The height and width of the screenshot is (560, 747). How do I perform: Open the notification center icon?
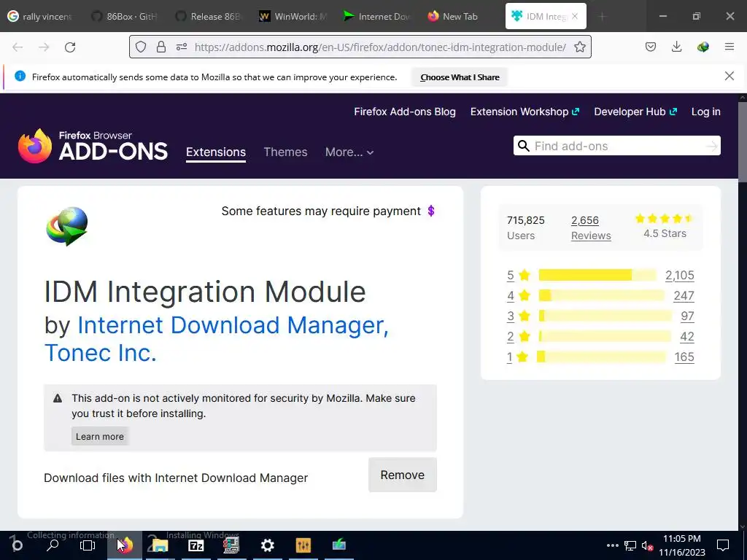[723, 545]
